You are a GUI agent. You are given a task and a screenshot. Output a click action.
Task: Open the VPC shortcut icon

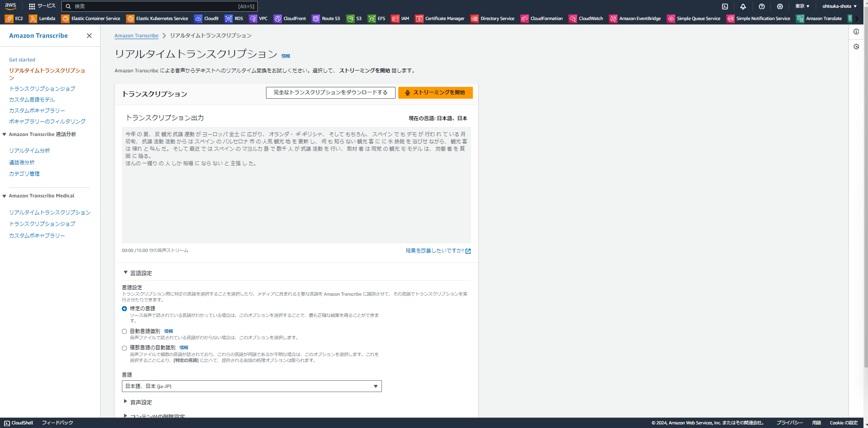[x=253, y=19]
